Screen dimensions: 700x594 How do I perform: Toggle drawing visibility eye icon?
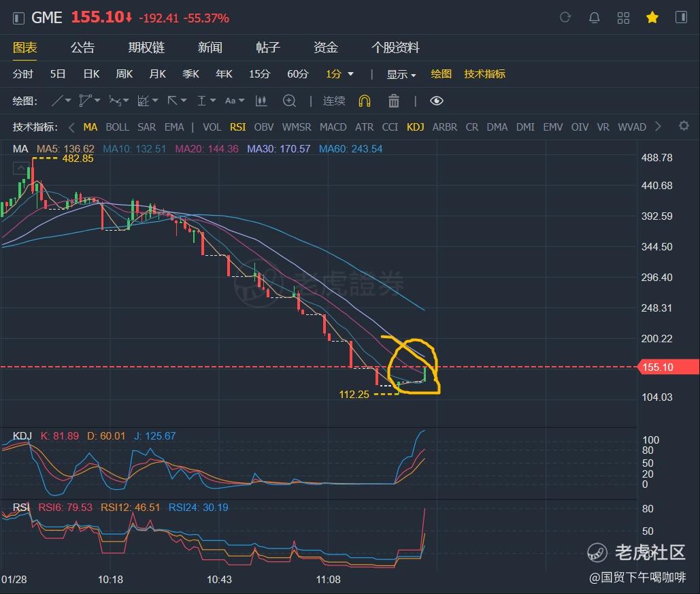pos(437,101)
